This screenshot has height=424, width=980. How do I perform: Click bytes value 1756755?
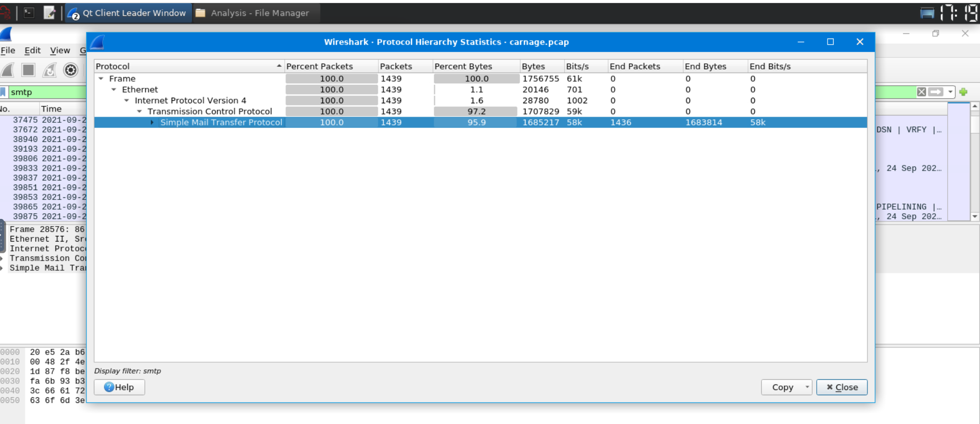tap(541, 79)
